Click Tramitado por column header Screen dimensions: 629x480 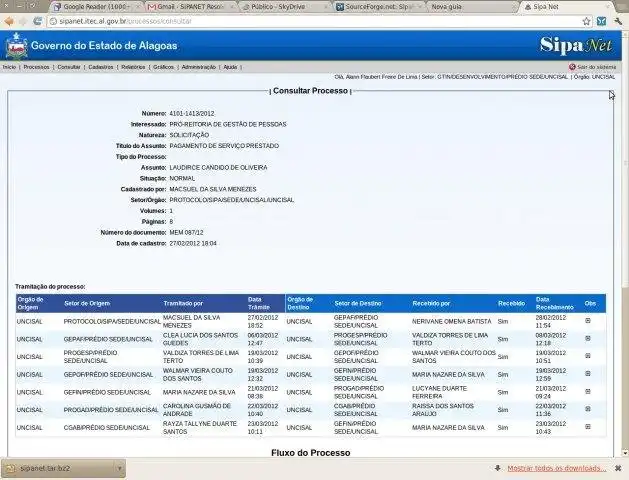click(x=183, y=303)
